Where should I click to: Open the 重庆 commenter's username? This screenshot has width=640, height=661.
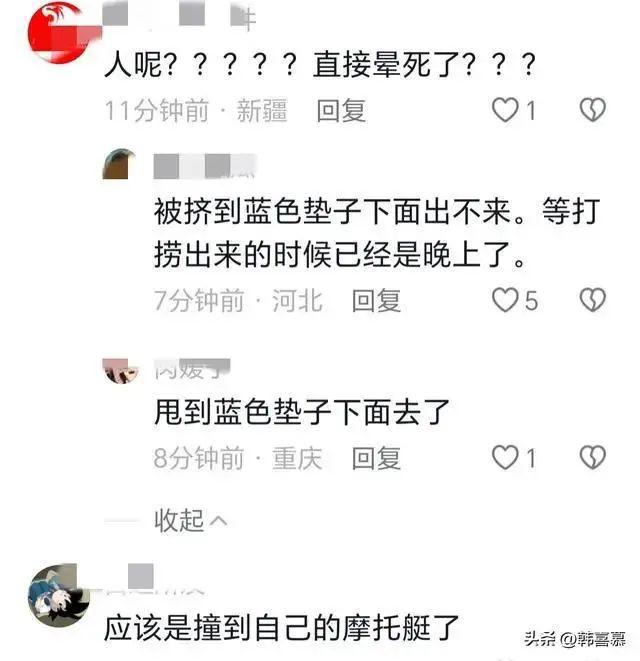pos(192,370)
